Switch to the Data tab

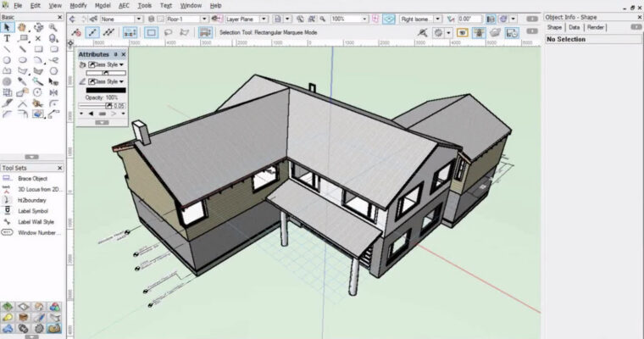[575, 27]
